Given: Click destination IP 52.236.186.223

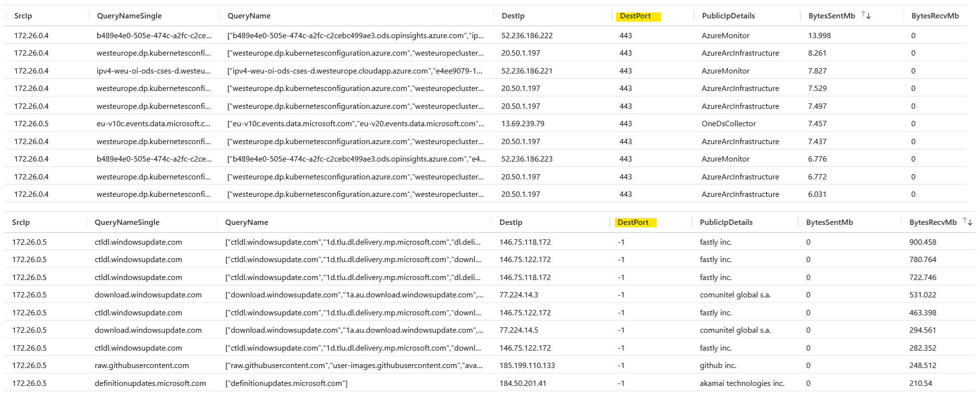Looking at the screenshot, I should (527, 159).
